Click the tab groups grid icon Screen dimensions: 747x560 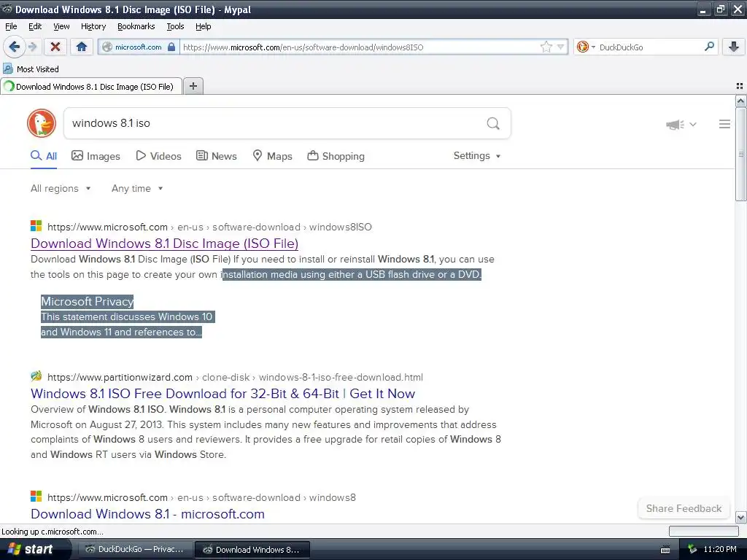click(x=740, y=86)
